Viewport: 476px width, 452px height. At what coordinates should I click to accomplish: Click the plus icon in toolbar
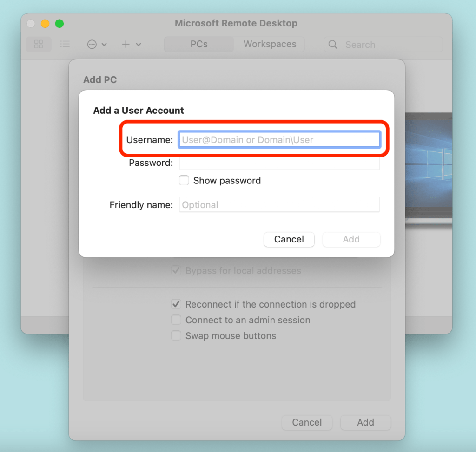tap(126, 44)
